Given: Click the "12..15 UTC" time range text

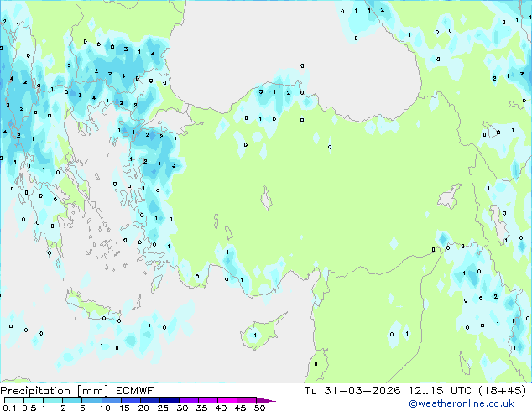Looking at the screenshot, I should [440, 391].
